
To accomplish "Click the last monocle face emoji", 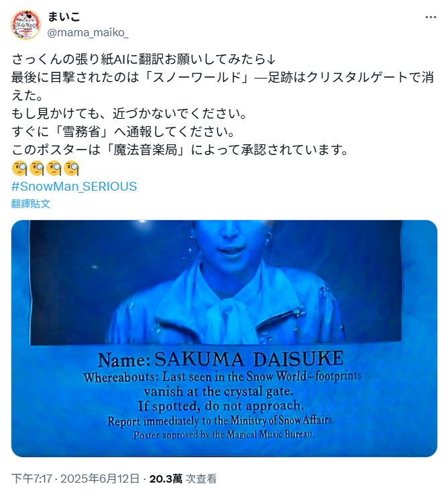I will [71, 168].
